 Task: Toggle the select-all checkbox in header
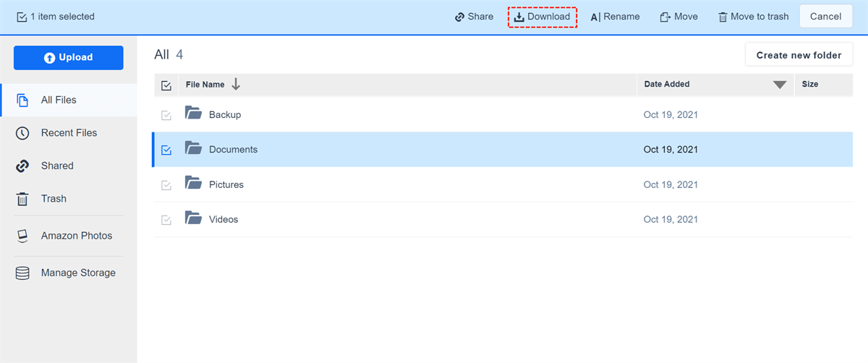pos(166,85)
